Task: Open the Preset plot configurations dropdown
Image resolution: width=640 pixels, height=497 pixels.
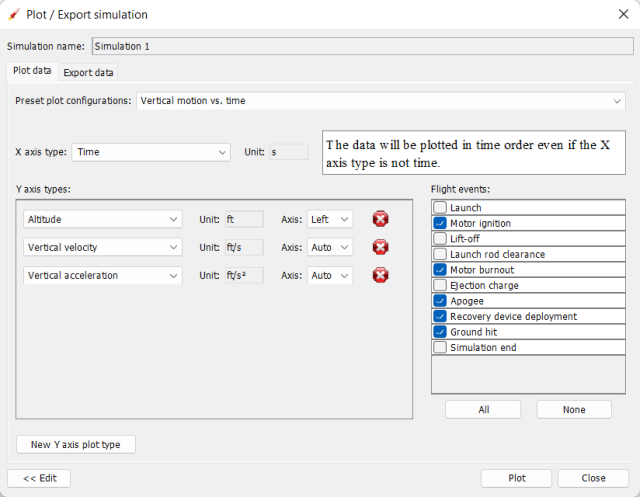Action: [x=379, y=101]
